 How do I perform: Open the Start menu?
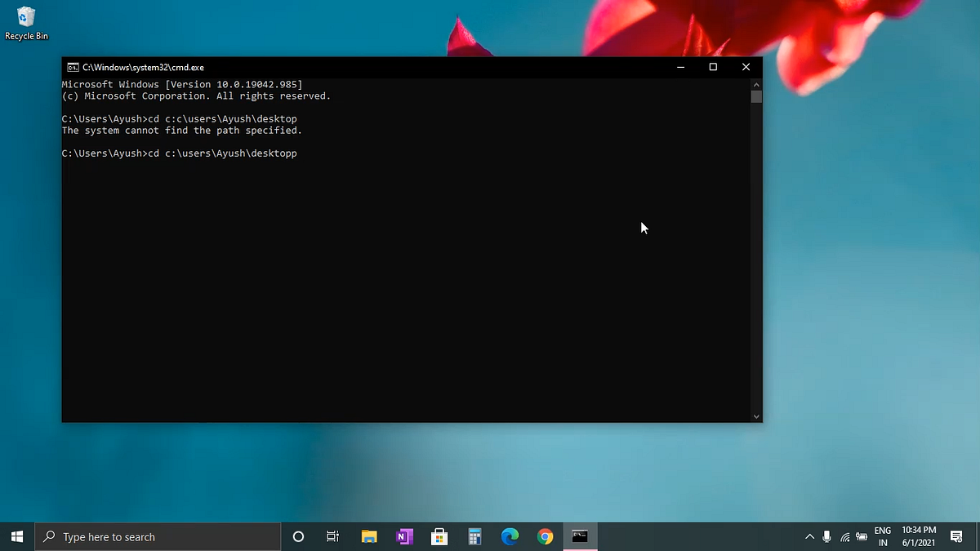pyautogui.click(x=16, y=536)
